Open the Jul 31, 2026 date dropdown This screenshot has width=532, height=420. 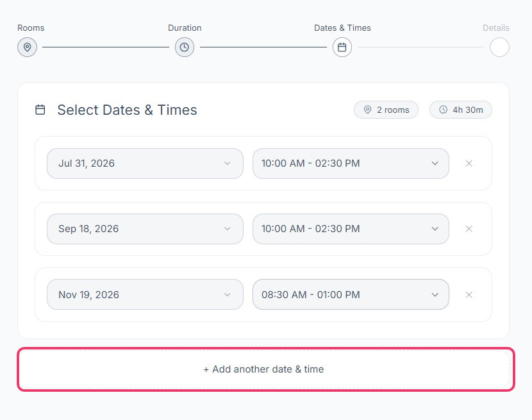click(145, 164)
